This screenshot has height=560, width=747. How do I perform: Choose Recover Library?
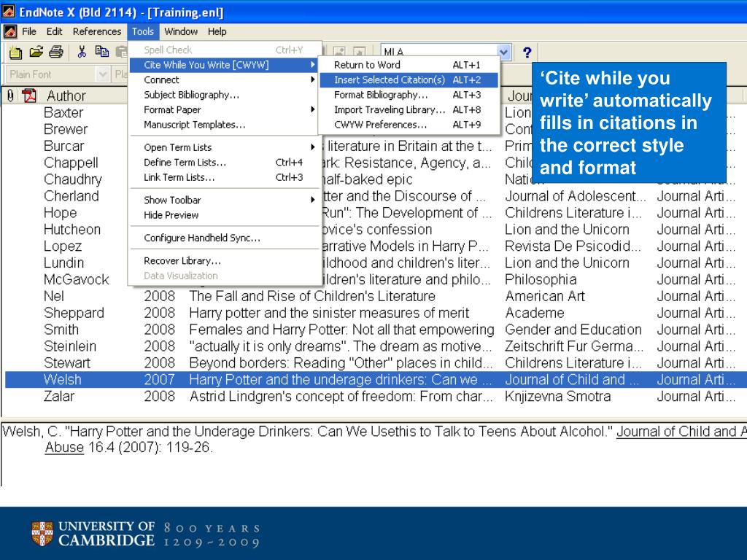224,260
